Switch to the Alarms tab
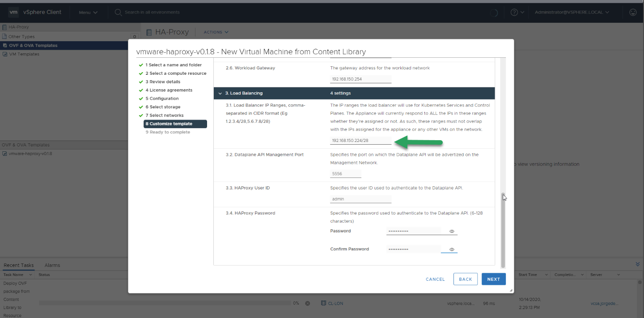The width and height of the screenshot is (644, 318). point(52,265)
